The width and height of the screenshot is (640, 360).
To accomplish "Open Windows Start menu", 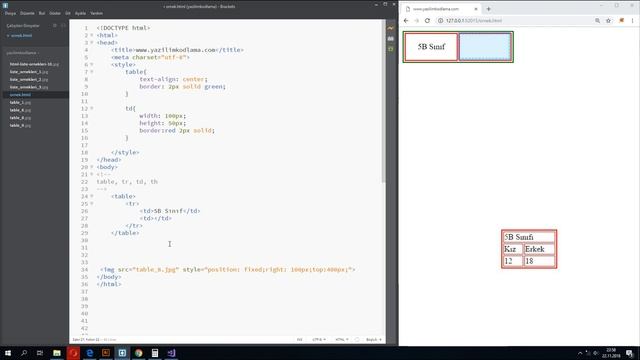I will pos(8,353).
